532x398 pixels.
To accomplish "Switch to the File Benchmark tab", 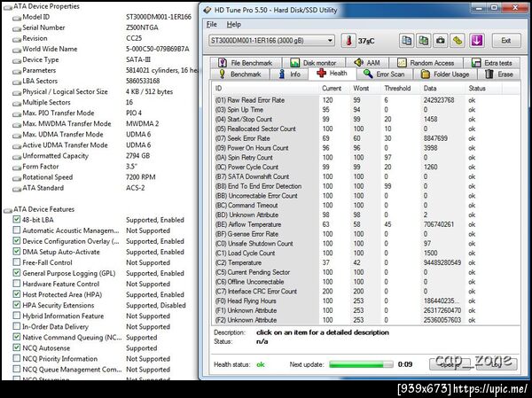I will point(246,63).
